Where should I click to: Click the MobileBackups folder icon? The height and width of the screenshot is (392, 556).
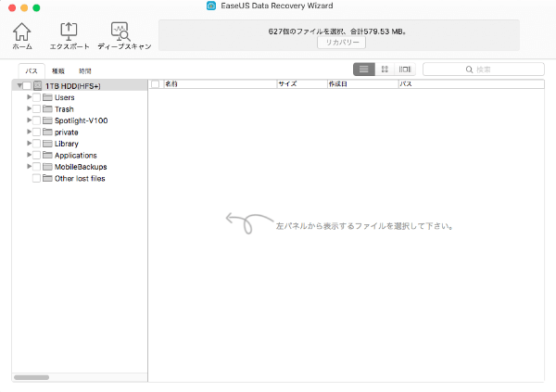[x=47, y=167]
